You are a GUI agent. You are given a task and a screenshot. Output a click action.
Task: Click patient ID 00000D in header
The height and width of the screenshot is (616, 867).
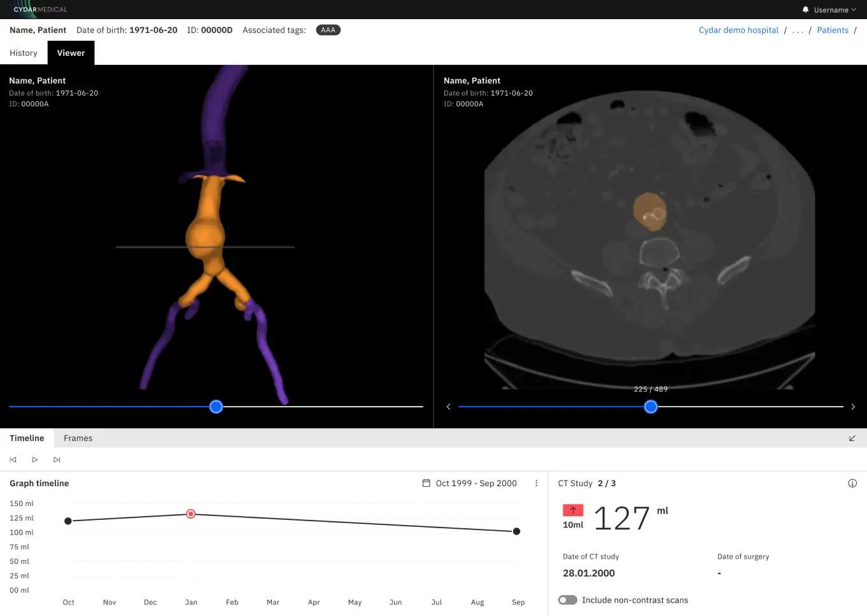pos(210,30)
